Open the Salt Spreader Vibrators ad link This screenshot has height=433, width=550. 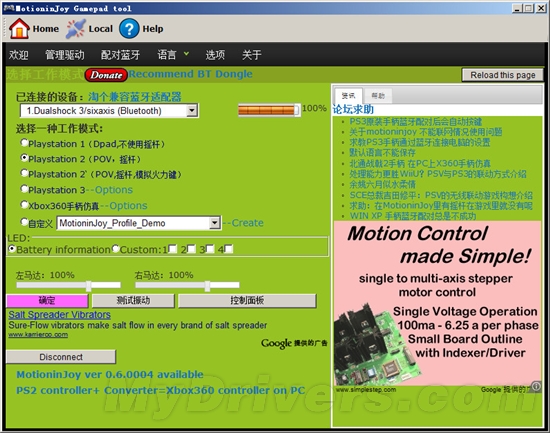(60, 314)
